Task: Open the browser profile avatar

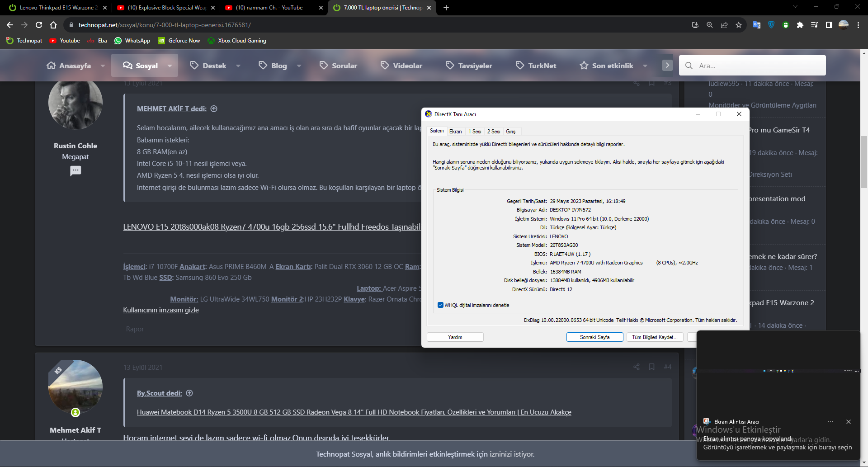Action: (844, 25)
